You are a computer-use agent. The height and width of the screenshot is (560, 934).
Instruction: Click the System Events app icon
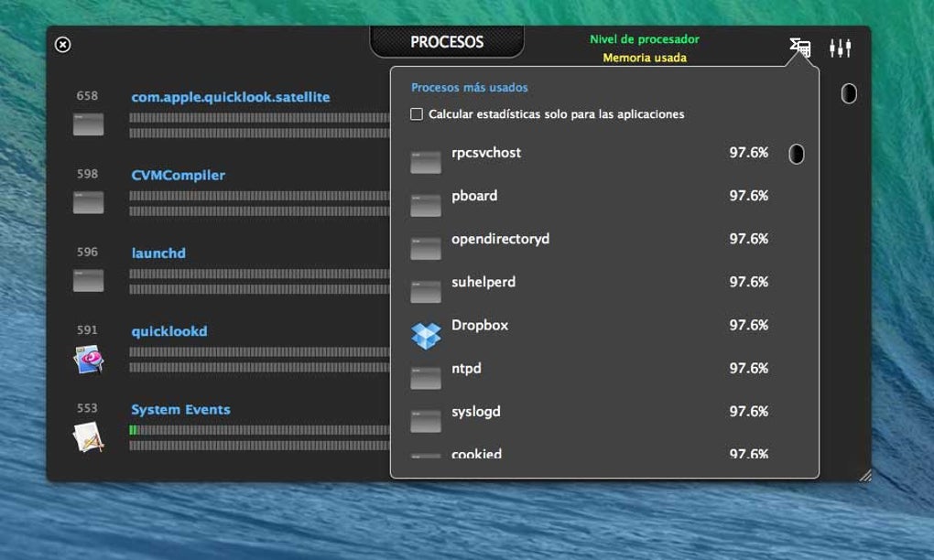88,436
